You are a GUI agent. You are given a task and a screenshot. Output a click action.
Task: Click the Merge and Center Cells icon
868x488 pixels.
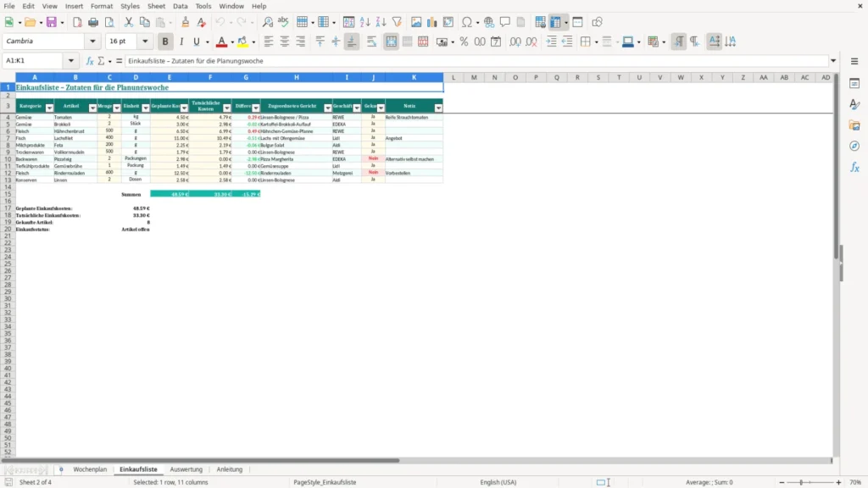tap(392, 42)
